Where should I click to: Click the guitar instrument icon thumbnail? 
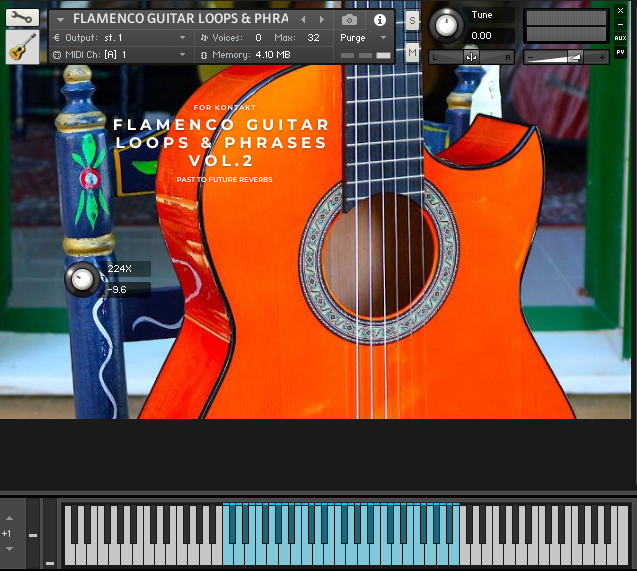22,47
